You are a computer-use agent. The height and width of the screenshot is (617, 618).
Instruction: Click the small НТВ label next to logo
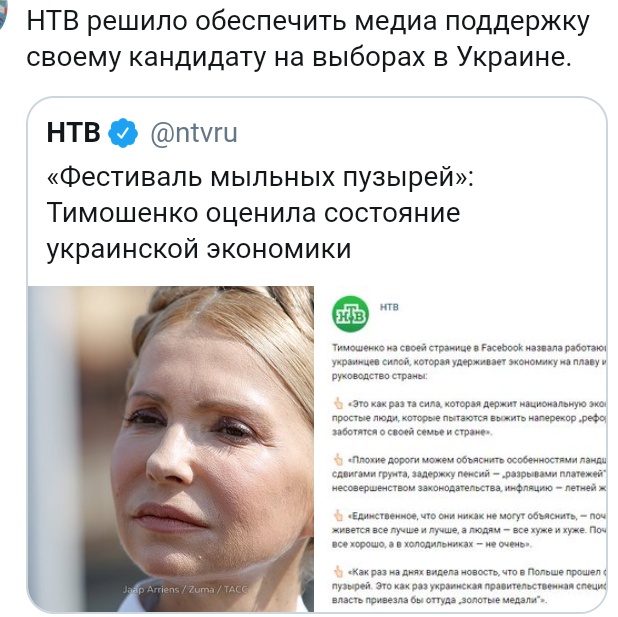tap(389, 307)
